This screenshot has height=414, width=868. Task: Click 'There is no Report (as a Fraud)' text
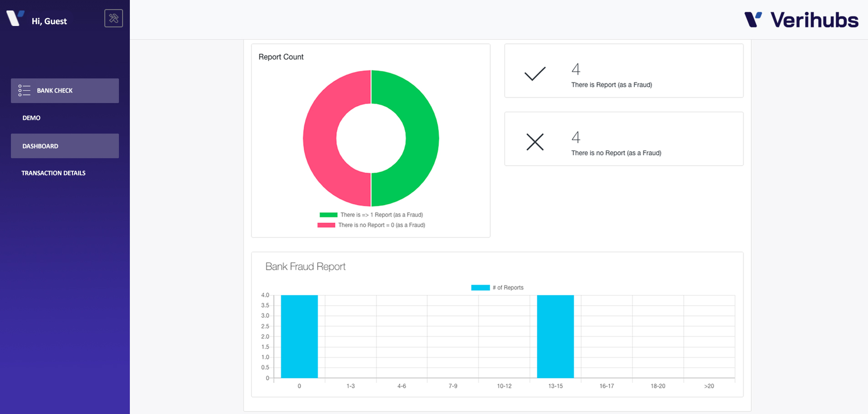[x=616, y=153]
